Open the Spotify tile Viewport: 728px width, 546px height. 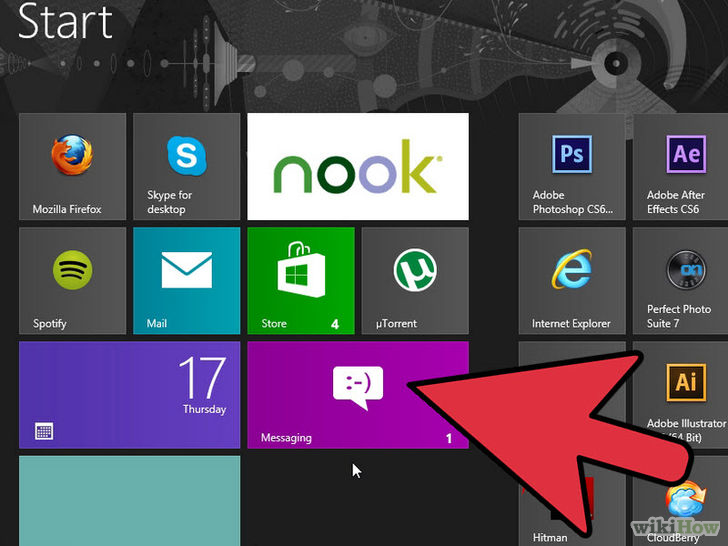(x=72, y=280)
